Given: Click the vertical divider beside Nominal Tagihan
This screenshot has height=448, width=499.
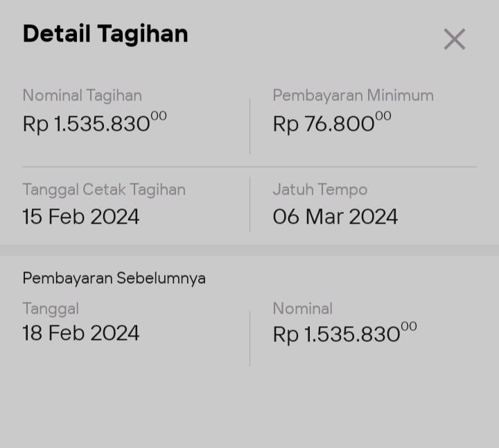Looking at the screenshot, I should [250, 126].
